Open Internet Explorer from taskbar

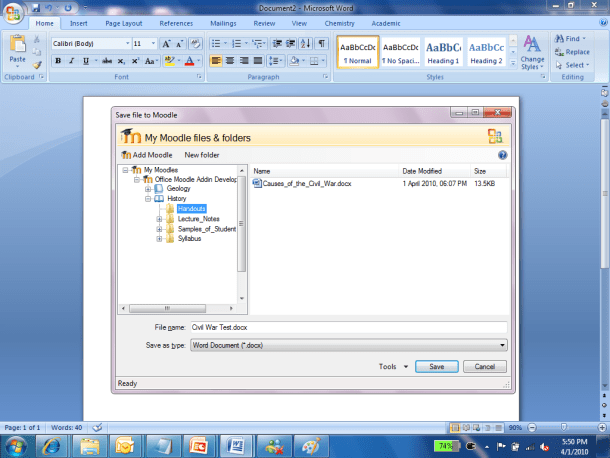click(51, 447)
